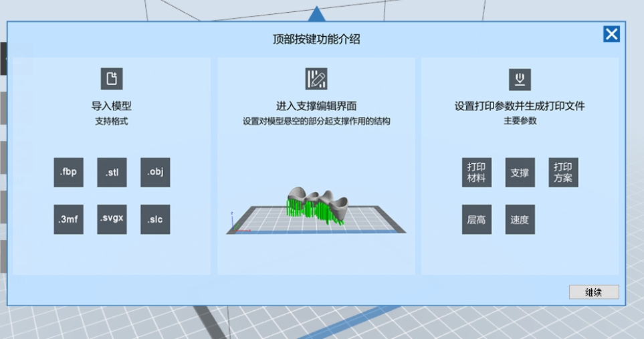Viewport: 644px width, 339px height.
Task: Click the 导入模型 heading
Action: 112,106
